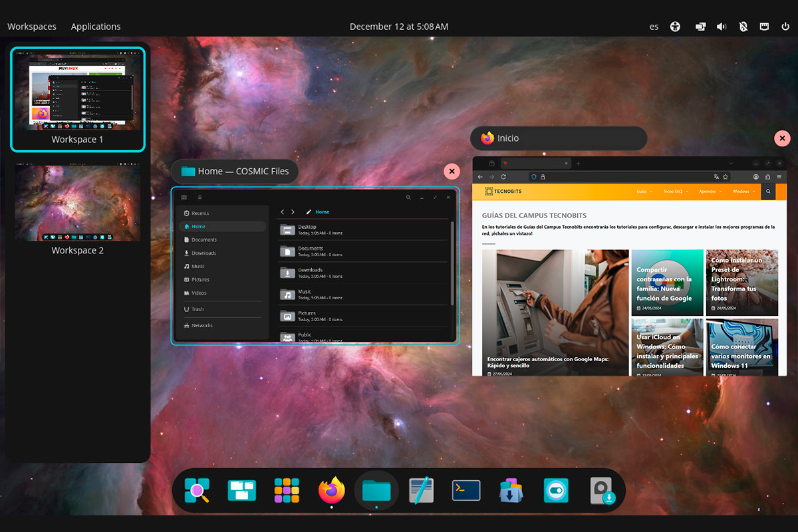The width and height of the screenshot is (798, 532).
Task: Open the Applications menu
Action: [x=95, y=27]
